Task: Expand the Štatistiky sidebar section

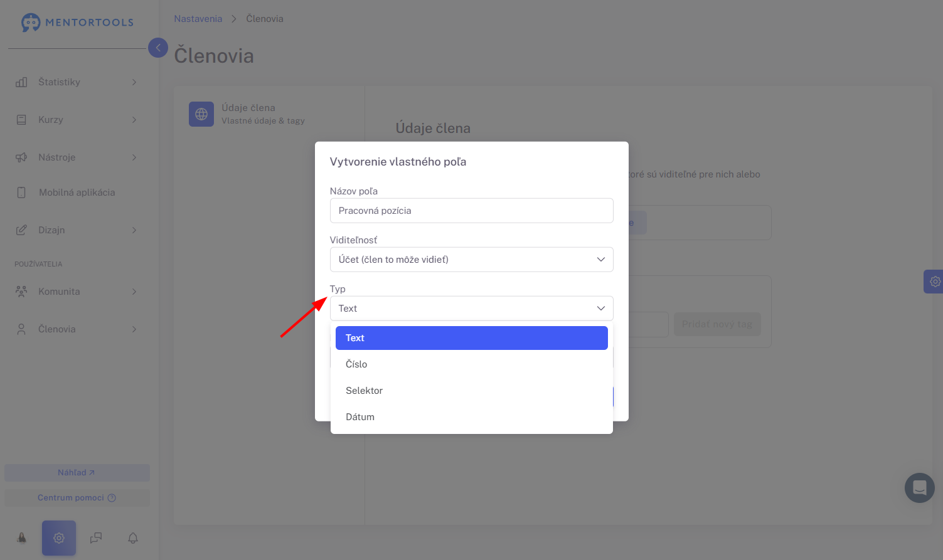Action: pos(76,82)
